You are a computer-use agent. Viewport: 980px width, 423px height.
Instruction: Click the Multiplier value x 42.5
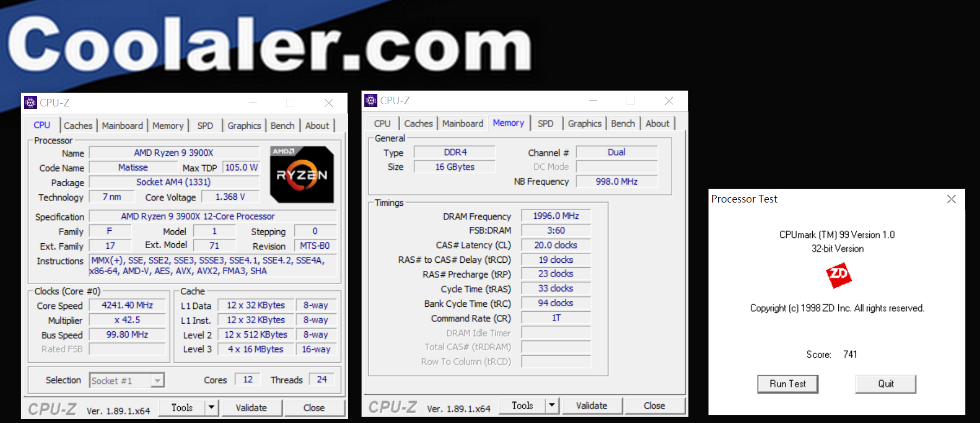click(x=127, y=320)
